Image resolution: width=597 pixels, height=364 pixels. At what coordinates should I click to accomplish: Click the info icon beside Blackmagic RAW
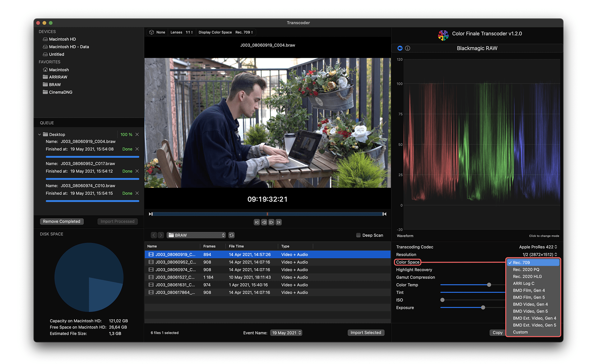coord(408,48)
